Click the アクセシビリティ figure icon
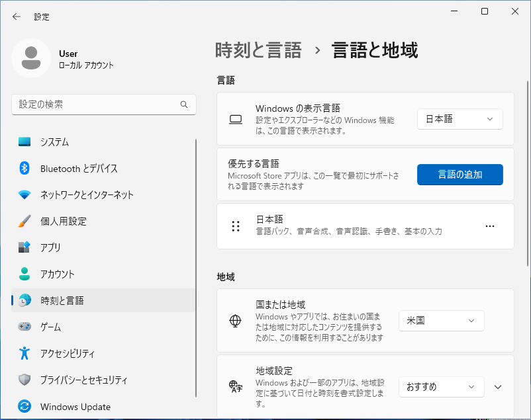 [24, 353]
